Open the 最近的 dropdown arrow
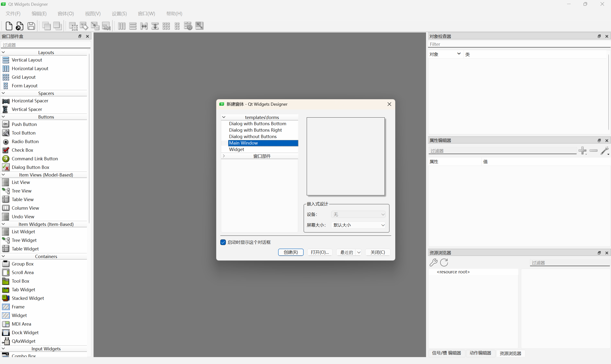This screenshot has height=364, width=611. coord(359,252)
